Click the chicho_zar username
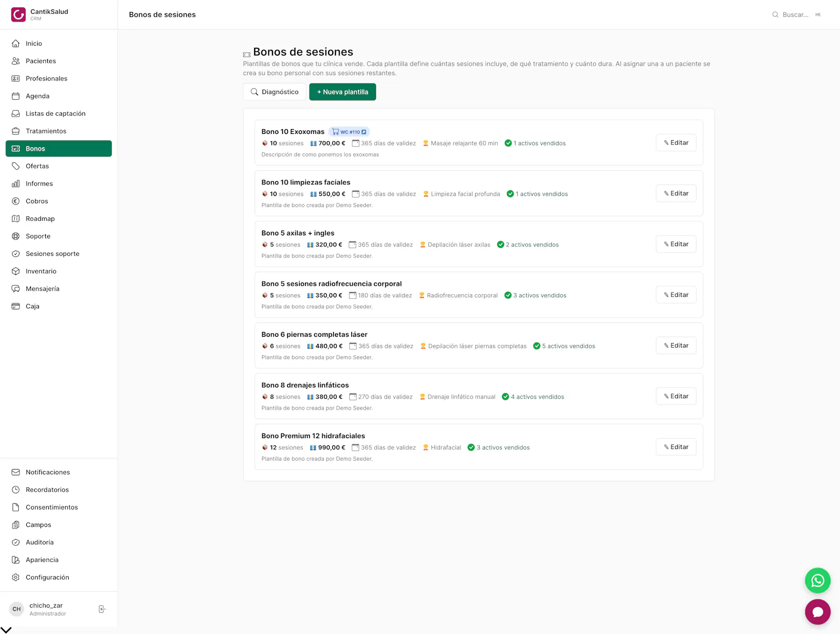Image resolution: width=840 pixels, height=634 pixels. pyautogui.click(x=46, y=606)
